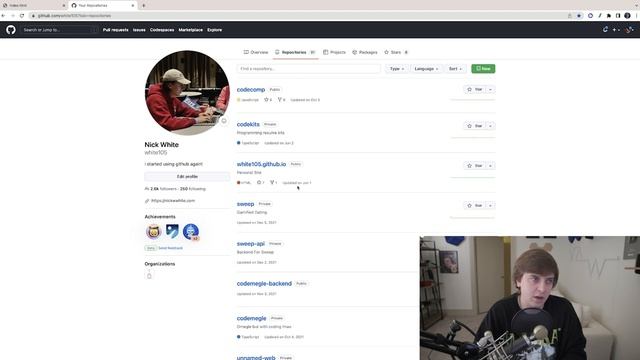
Task: Open the white105.github.io repository link
Action: 261,164
